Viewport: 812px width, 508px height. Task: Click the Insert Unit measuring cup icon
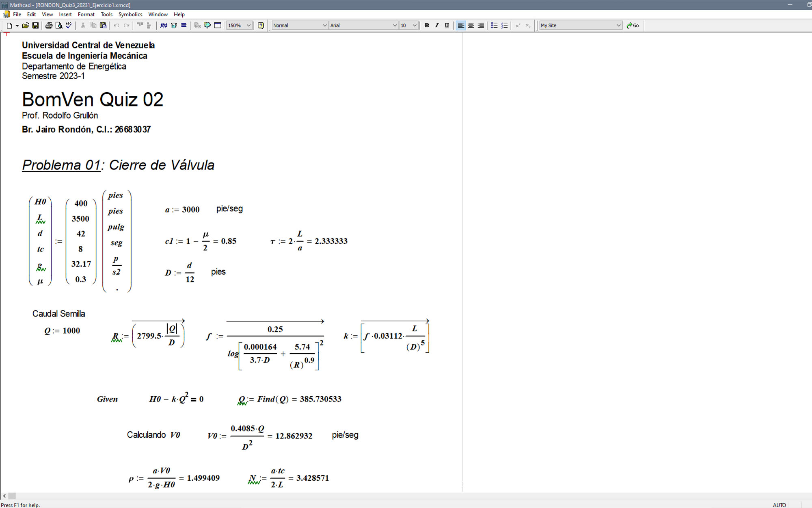(x=174, y=25)
